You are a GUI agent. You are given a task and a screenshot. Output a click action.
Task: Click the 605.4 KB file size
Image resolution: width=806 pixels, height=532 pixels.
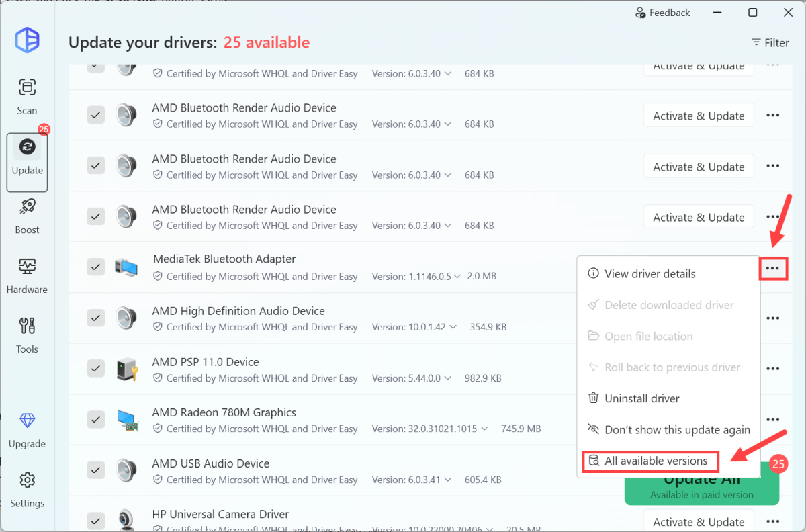click(x=483, y=480)
